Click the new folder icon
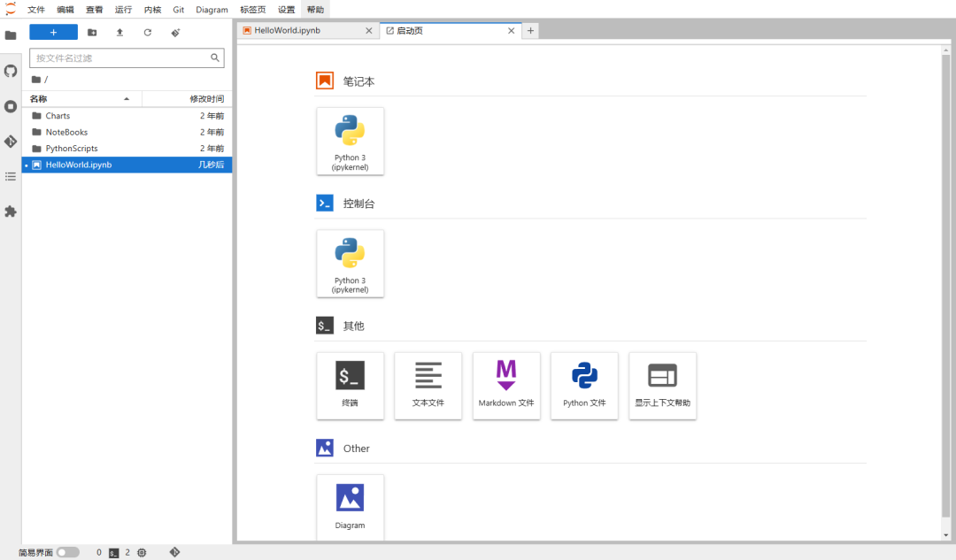The width and height of the screenshot is (956, 560). coord(92,33)
